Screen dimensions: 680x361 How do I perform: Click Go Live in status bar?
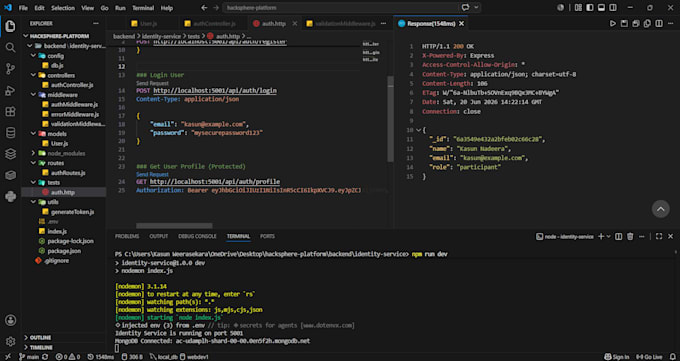click(x=648, y=357)
